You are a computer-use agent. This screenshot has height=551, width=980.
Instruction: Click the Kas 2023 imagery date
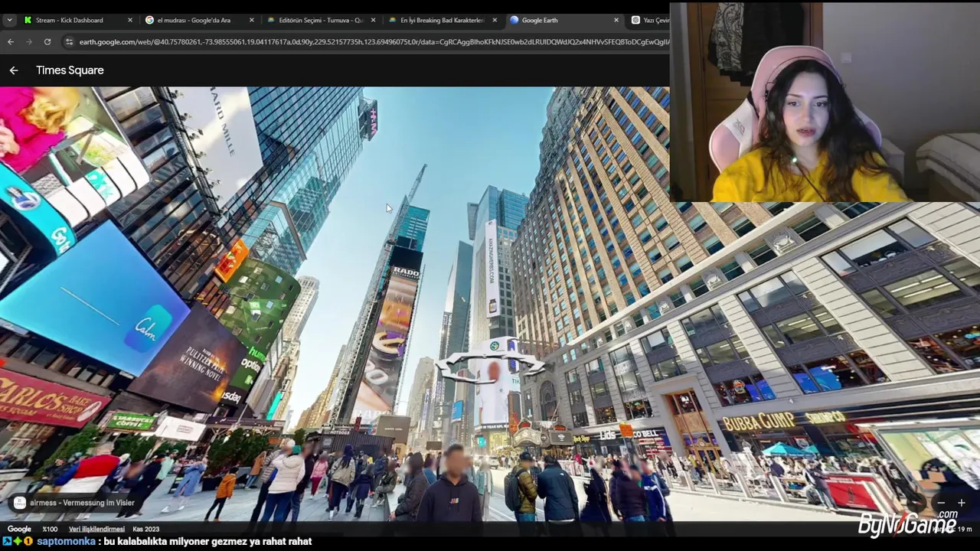(145, 529)
